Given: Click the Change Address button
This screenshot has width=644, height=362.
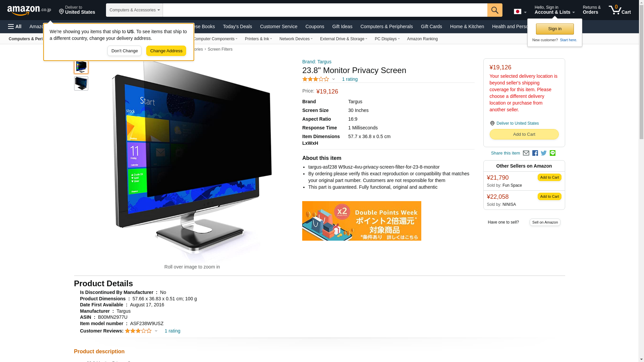Looking at the screenshot, I should pyautogui.click(x=166, y=51).
